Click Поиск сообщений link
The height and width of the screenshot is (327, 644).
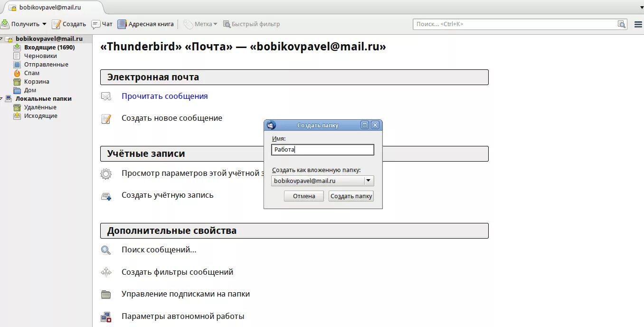(x=159, y=250)
